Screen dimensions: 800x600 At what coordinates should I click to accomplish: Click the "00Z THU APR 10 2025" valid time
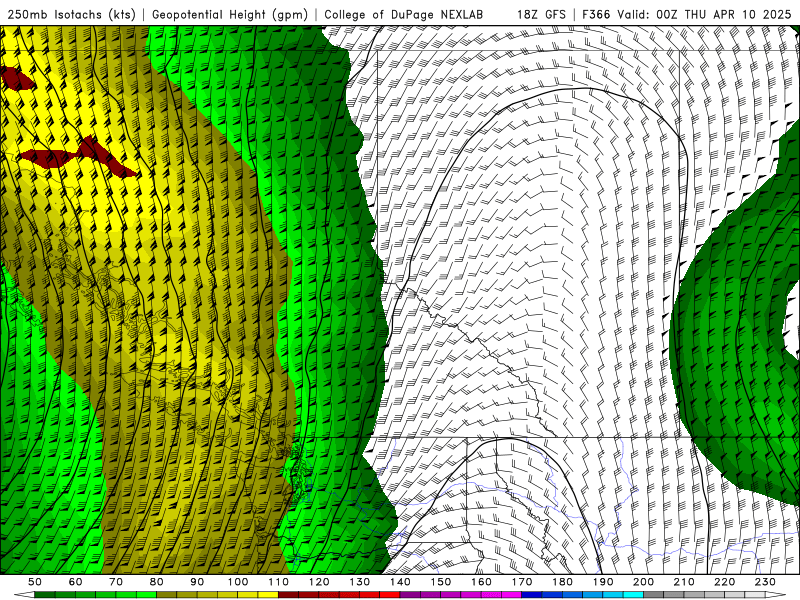tap(724, 14)
